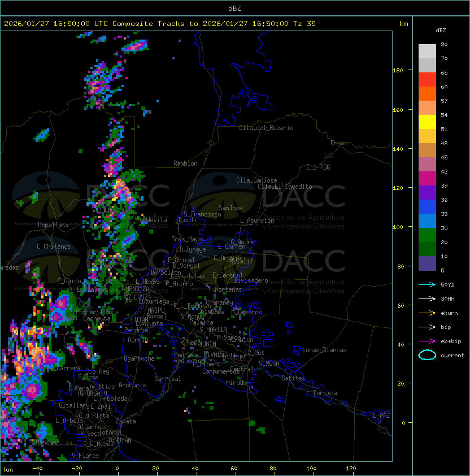Click the 'Zapata' map label
The height and width of the screenshot is (476, 470).
click(125, 421)
